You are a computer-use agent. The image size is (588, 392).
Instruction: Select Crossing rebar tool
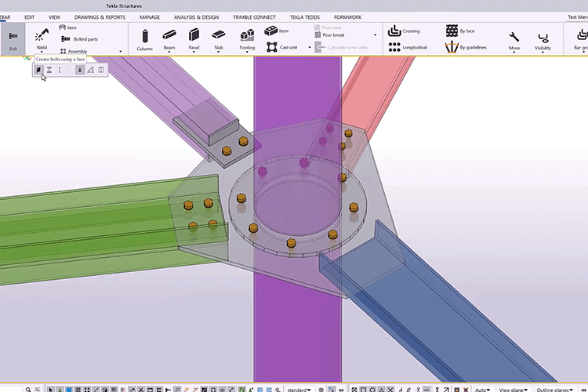(x=404, y=31)
